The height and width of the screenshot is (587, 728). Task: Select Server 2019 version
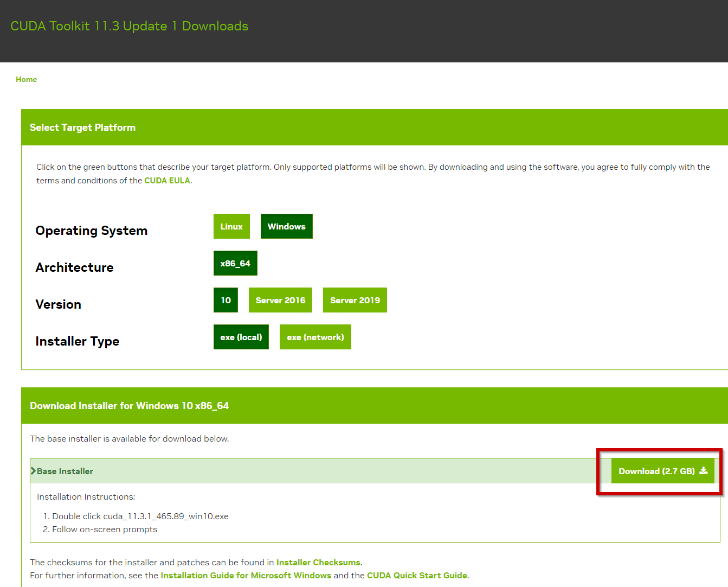[355, 300]
